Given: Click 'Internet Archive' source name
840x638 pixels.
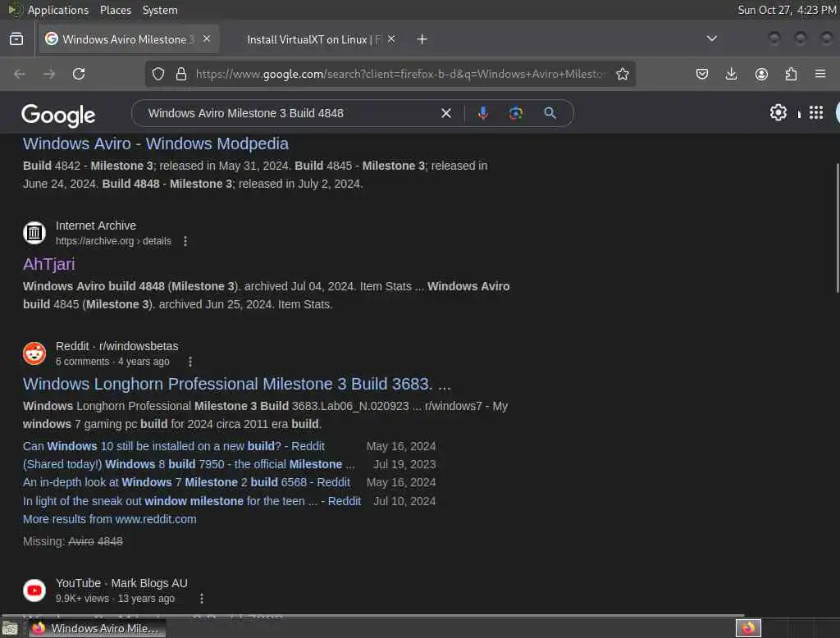Looking at the screenshot, I should click(96, 226).
